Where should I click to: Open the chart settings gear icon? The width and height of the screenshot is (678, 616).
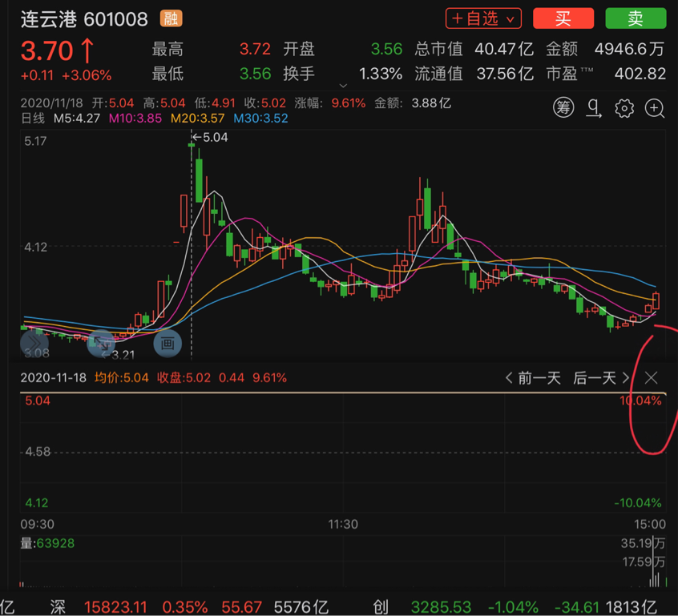[624, 108]
